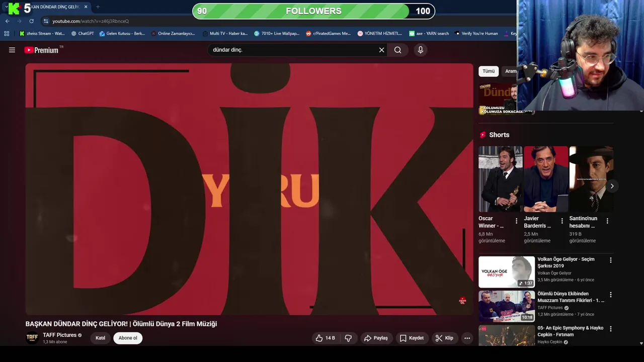This screenshot has width=644, height=362.
Task: Open the YouTube hamburger guide menu
Action: click(x=12, y=50)
